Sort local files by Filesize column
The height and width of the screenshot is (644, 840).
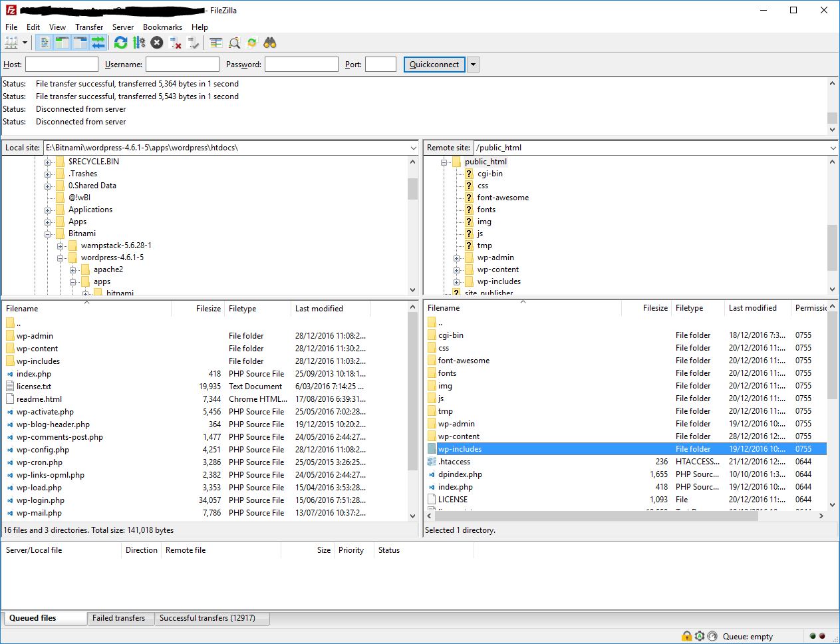[x=198, y=309]
